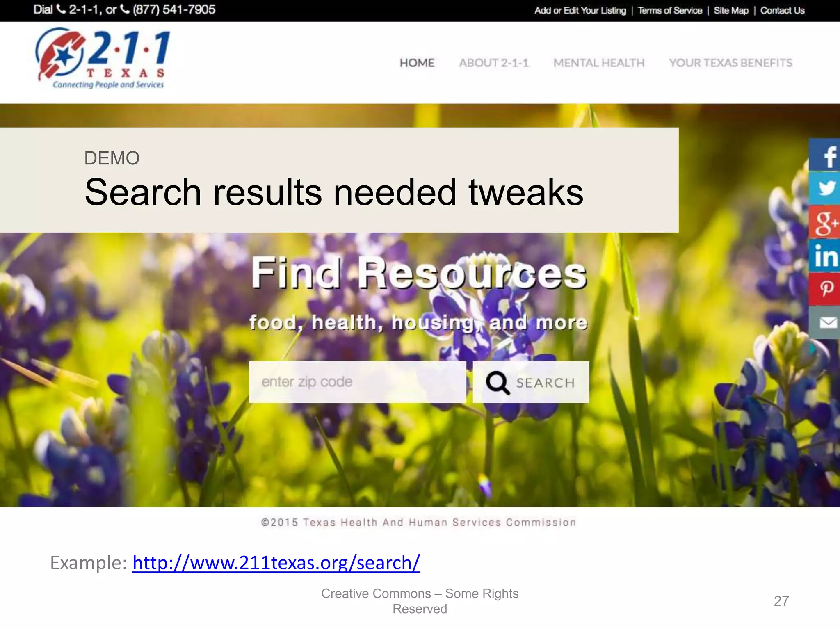Click the magnifying glass search icon
Screen dimensions: 840x630
pyautogui.click(x=498, y=383)
